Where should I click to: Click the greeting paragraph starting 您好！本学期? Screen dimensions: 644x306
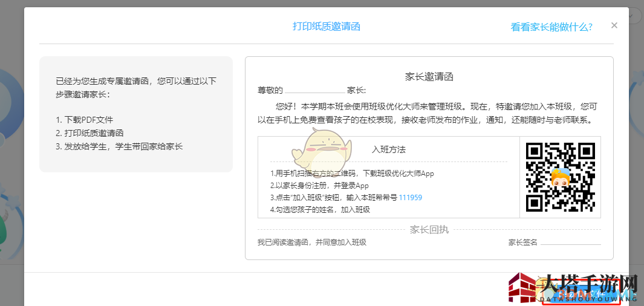pyautogui.click(x=426, y=113)
